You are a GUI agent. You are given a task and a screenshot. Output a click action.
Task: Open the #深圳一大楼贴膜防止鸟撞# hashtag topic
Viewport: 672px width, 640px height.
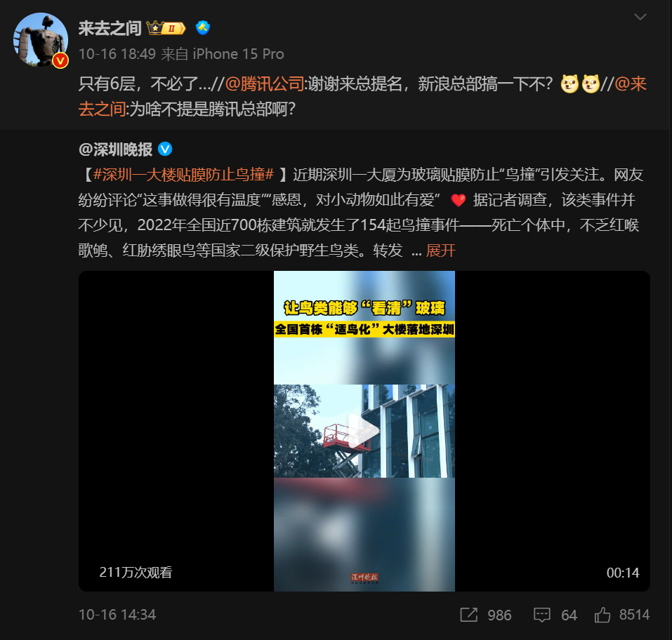click(x=183, y=175)
